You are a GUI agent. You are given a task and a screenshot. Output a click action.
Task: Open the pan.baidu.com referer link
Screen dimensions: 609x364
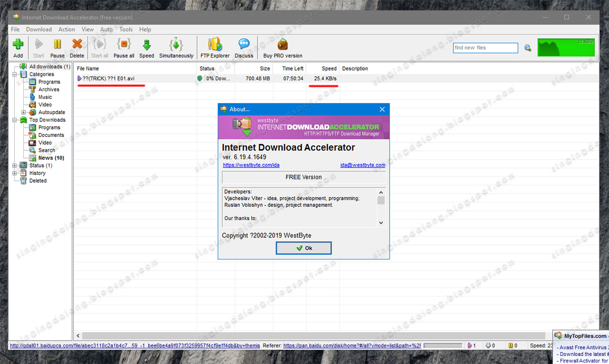point(352,346)
